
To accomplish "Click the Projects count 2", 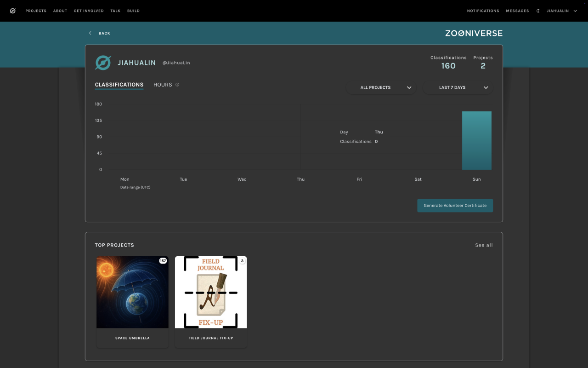I will 483,66.
